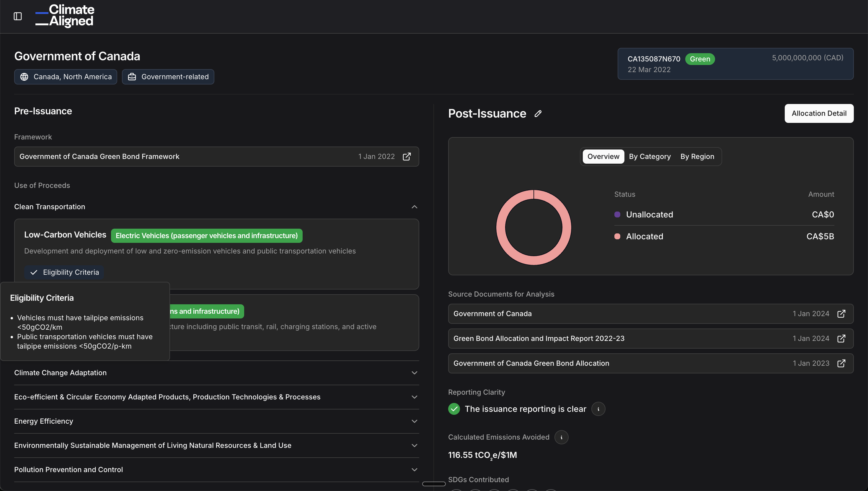This screenshot has width=868, height=491.
Task: Click the Low-Carbon Vehicles heading
Action: click(65, 235)
